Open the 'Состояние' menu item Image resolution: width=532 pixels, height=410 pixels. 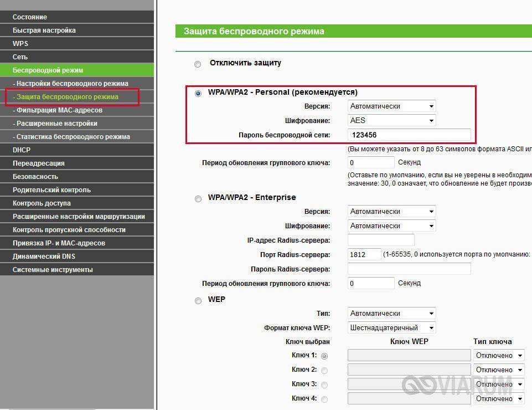click(30, 17)
